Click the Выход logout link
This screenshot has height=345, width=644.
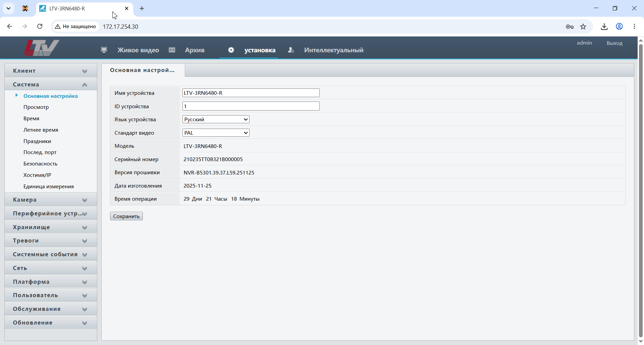614,43
